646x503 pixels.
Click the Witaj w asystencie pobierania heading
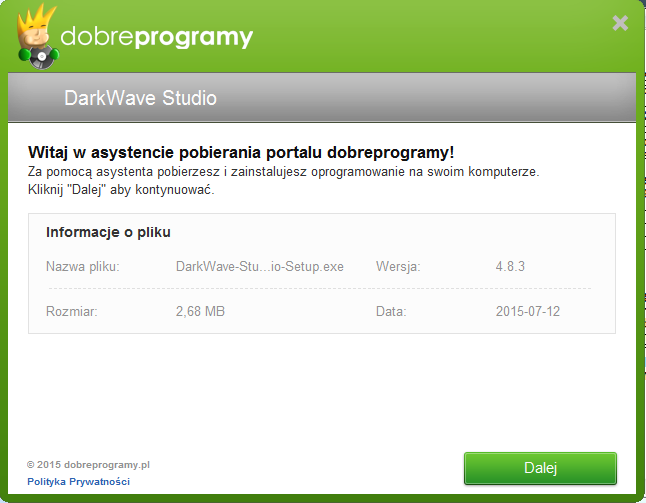[241, 152]
